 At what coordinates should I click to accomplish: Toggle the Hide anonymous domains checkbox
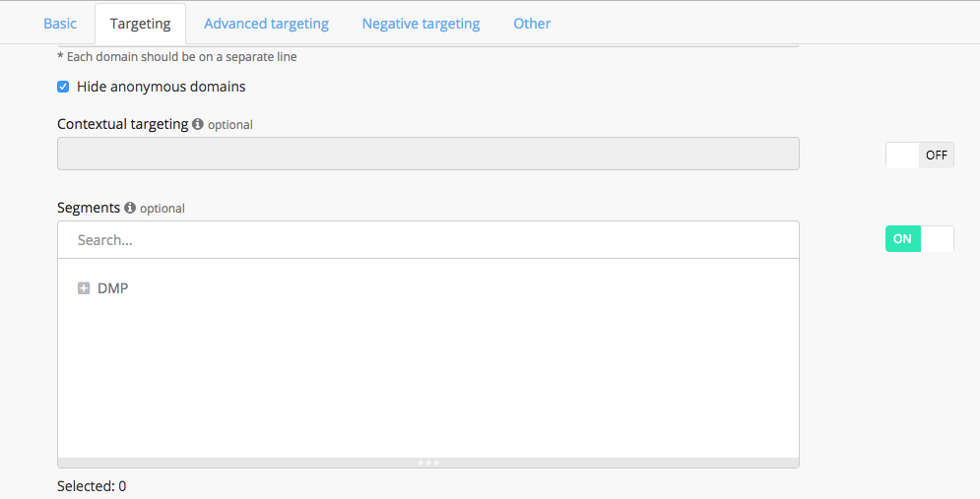63,87
